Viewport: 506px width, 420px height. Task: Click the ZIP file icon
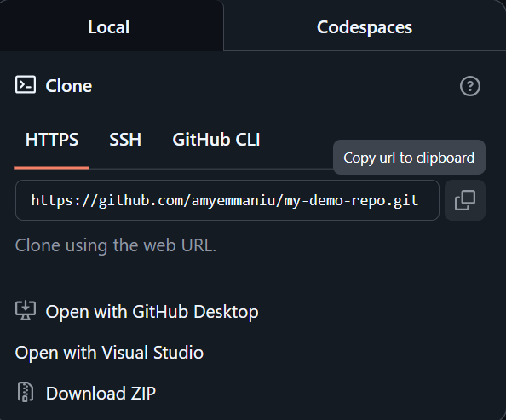pyautogui.click(x=26, y=392)
